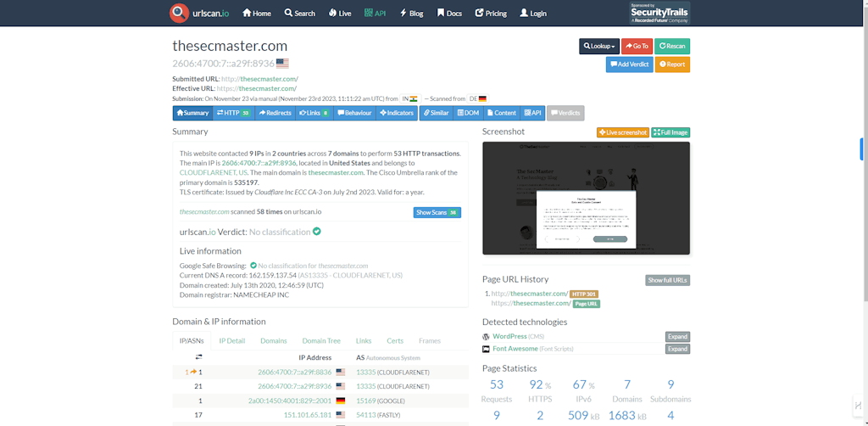
Task: Click the Full Image button
Action: click(670, 132)
